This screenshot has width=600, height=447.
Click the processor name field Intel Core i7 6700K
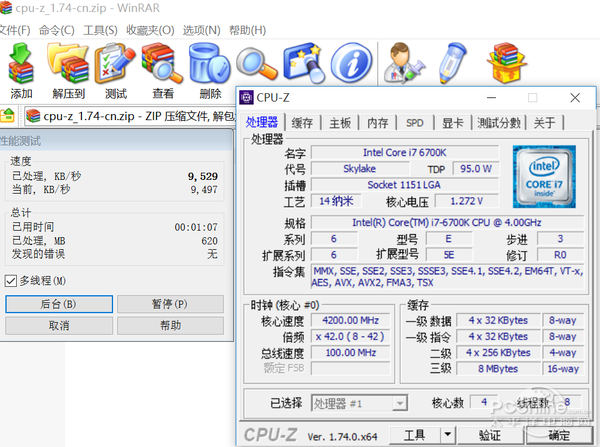pos(405,153)
